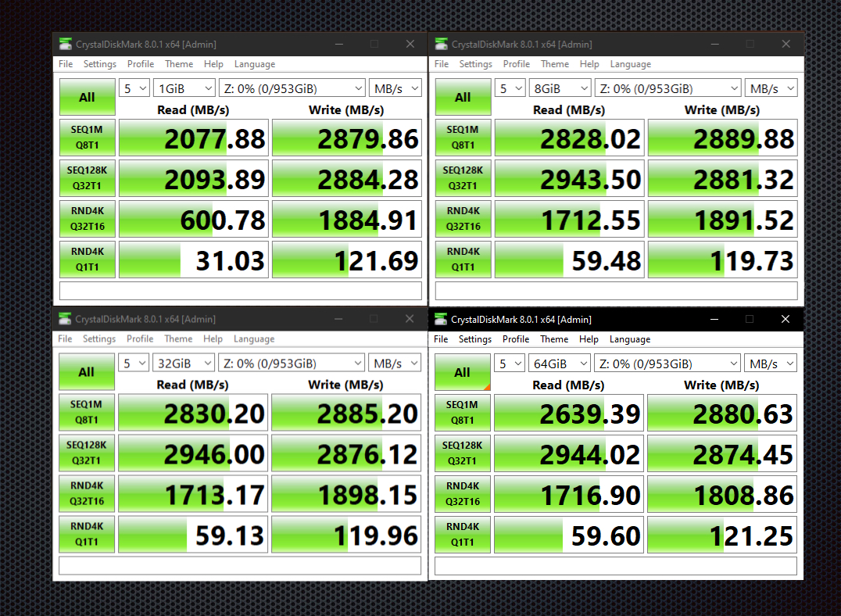This screenshot has width=841, height=616.
Task: Click read result 2946.00 in 32GiB window
Action: pyautogui.click(x=193, y=453)
